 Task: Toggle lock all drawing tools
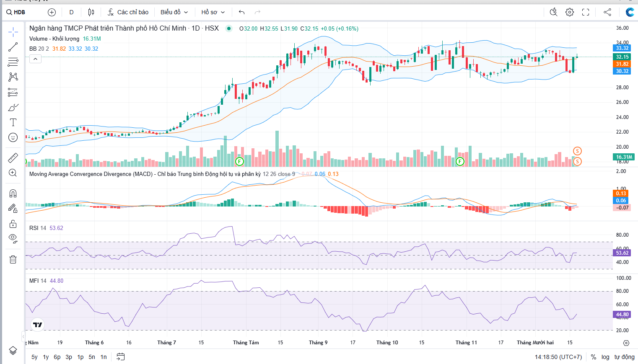[x=13, y=224]
